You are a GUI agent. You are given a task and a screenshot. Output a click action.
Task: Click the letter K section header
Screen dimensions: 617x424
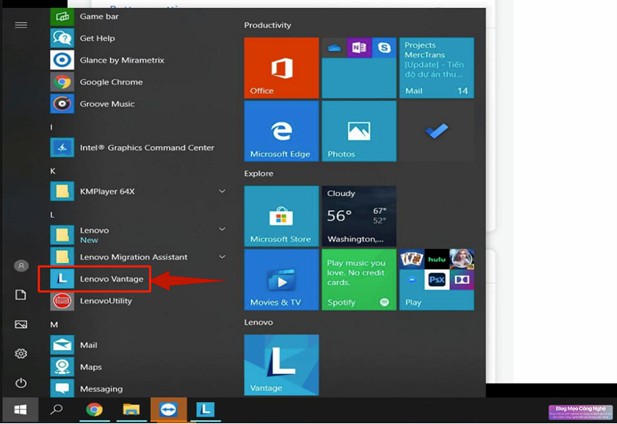click(x=53, y=171)
